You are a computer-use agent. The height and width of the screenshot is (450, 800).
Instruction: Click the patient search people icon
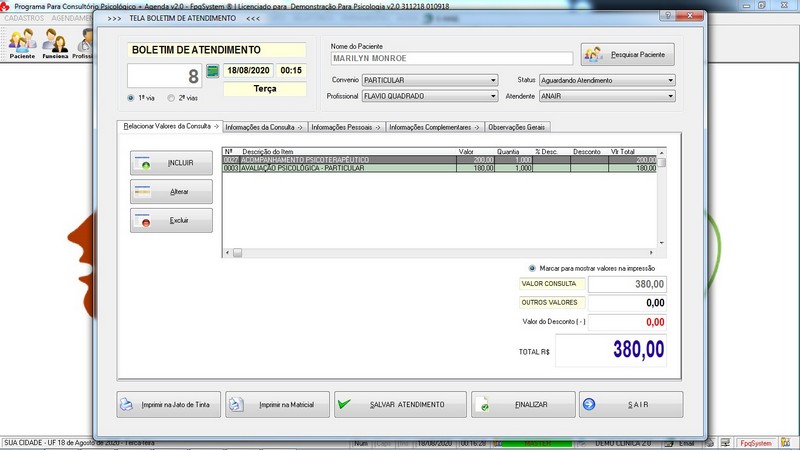click(593, 54)
